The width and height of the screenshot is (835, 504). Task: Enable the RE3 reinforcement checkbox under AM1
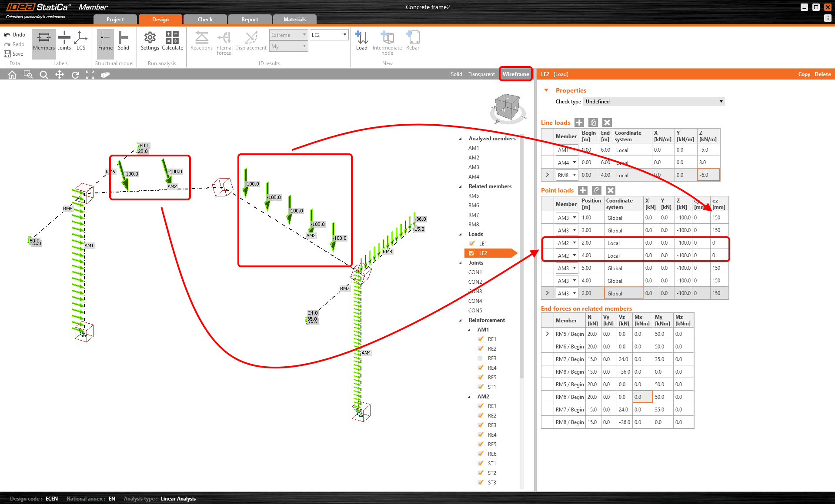point(480,358)
